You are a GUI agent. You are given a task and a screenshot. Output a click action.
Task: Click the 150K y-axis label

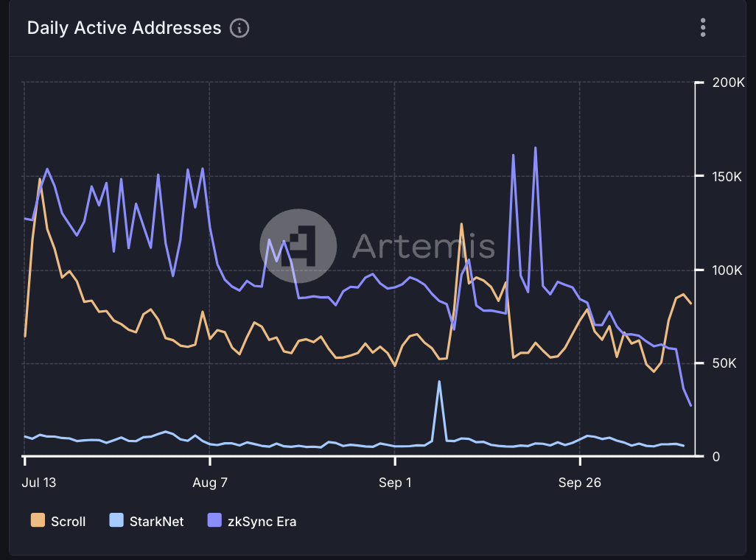(x=727, y=177)
